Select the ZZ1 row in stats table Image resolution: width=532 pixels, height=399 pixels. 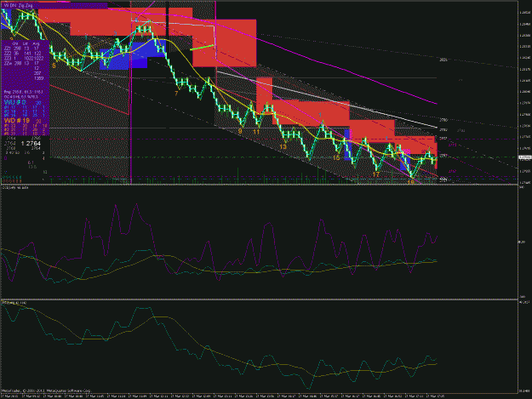coord(22,48)
